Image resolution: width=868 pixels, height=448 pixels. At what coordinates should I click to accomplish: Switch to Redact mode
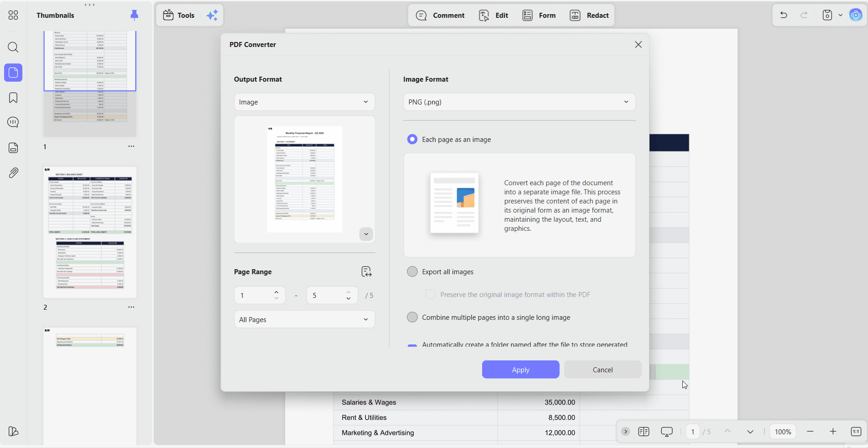589,15
